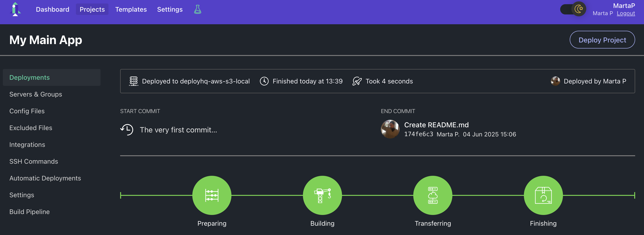This screenshot has height=235, width=644.
Task: Click the green deployment progress bar
Action: [x=268, y=195]
